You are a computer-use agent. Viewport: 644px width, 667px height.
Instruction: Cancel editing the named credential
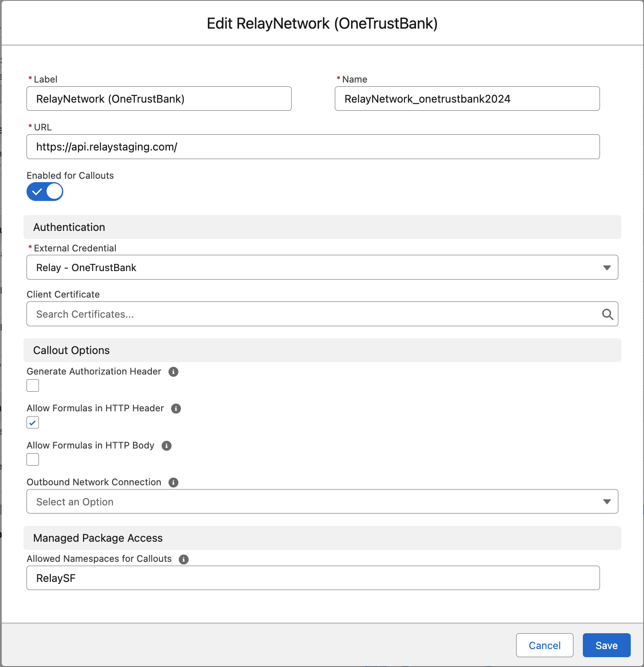pyautogui.click(x=544, y=645)
